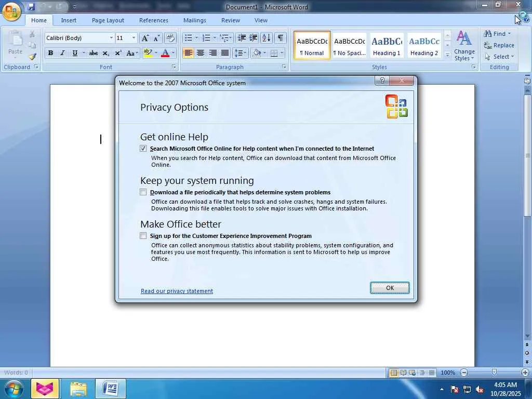Viewport: 532px width, 399px height.
Task: Check Download a file periodically checkbox
Action: (143, 192)
